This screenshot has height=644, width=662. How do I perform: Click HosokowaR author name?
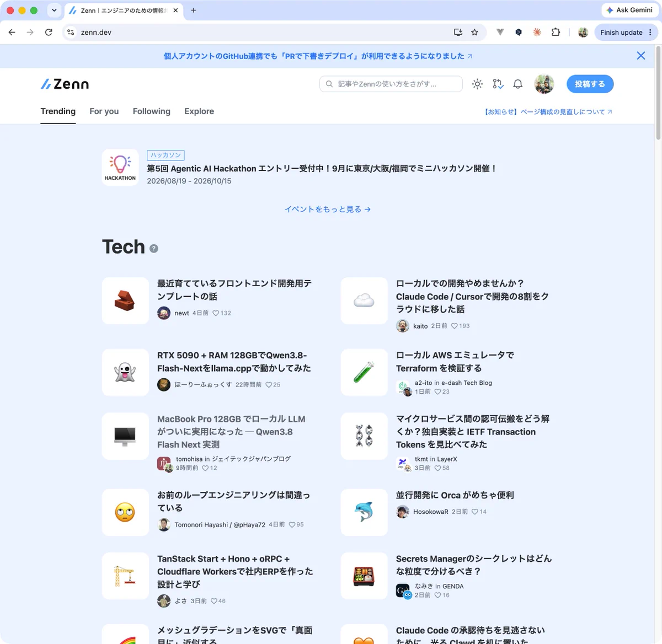click(431, 512)
